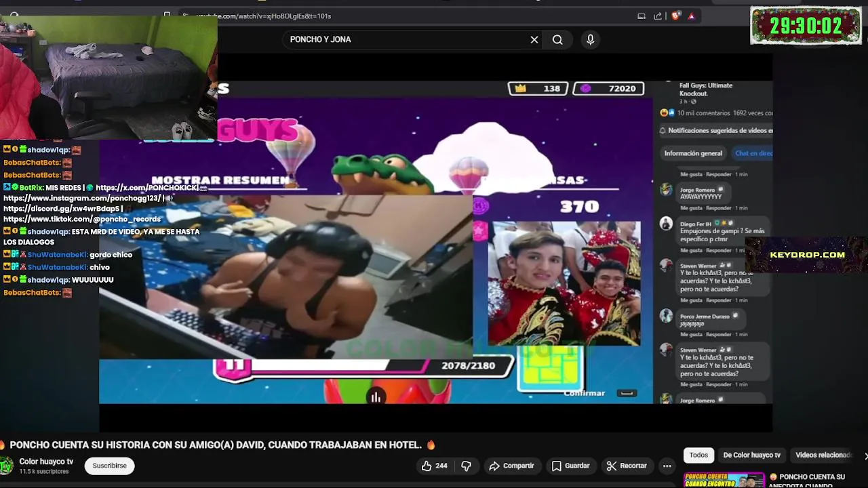Dislike the video with thumbs down
This screenshot has width=868, height=488.
[466, 466]
